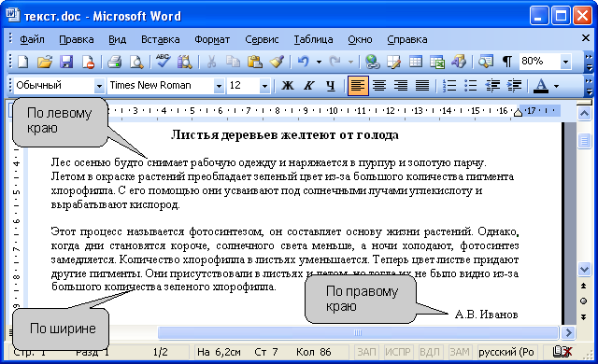The image size is (598, 364).
Task: Open the font color palette arrow
Action: [557, 86]
